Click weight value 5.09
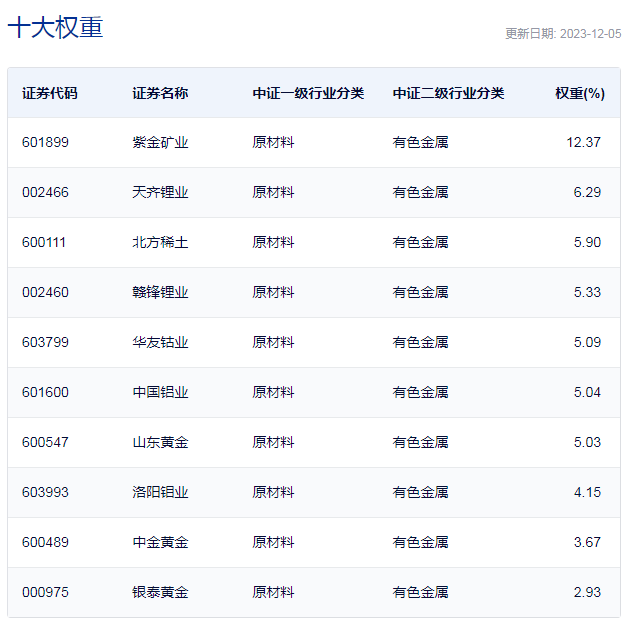627x626 pixels. click(587, 342)
